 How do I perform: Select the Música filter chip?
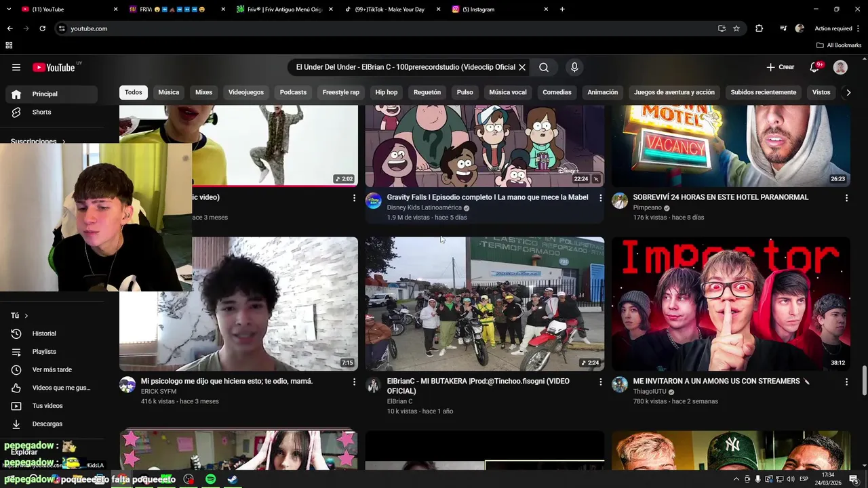tap(169, 92)
